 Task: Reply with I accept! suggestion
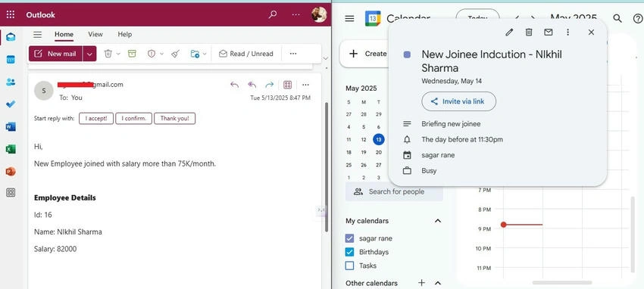(x=96, y=119)
